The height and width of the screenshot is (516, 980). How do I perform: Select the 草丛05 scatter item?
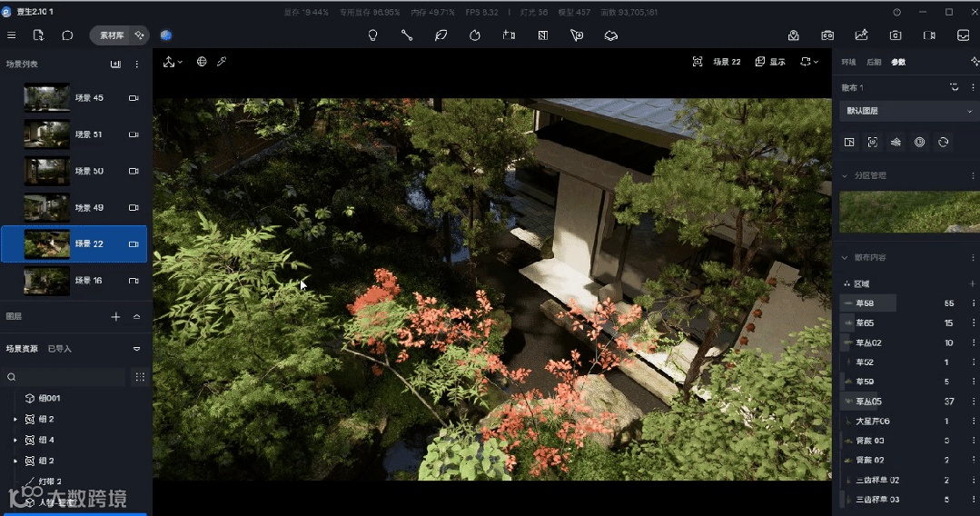868,402
